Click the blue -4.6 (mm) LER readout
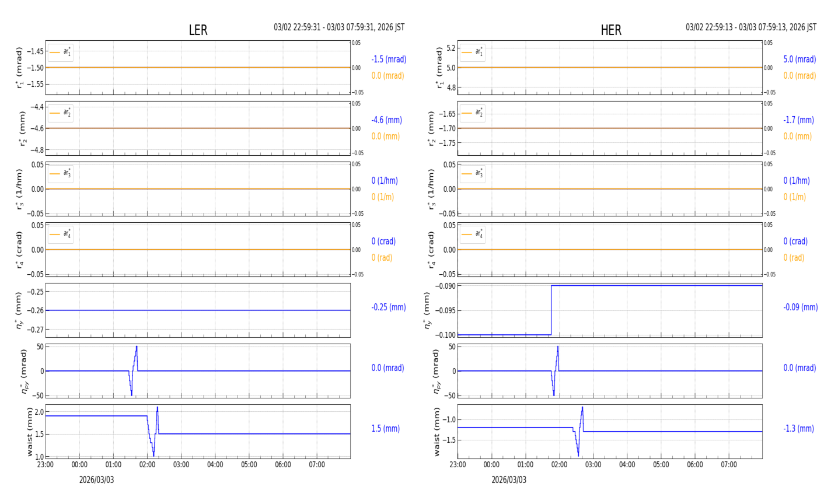This screenshot has height=504, width=824. [x=386, y=120]
